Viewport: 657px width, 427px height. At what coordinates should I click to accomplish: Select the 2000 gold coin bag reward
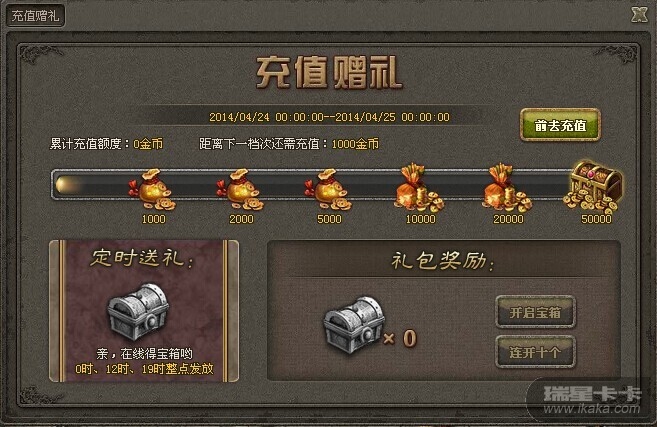point(241,189)
